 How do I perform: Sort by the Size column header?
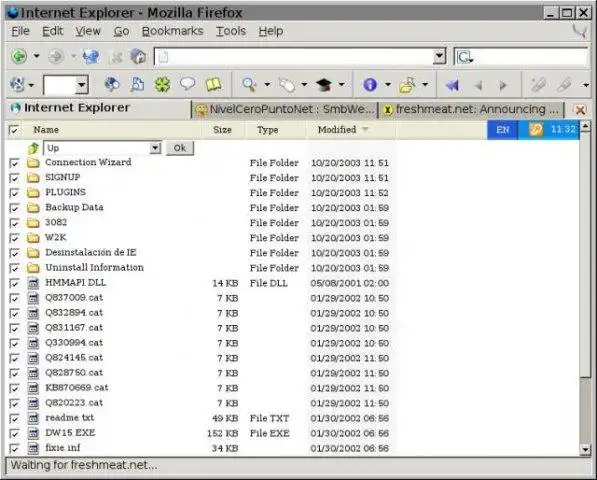tap(222, 130)
